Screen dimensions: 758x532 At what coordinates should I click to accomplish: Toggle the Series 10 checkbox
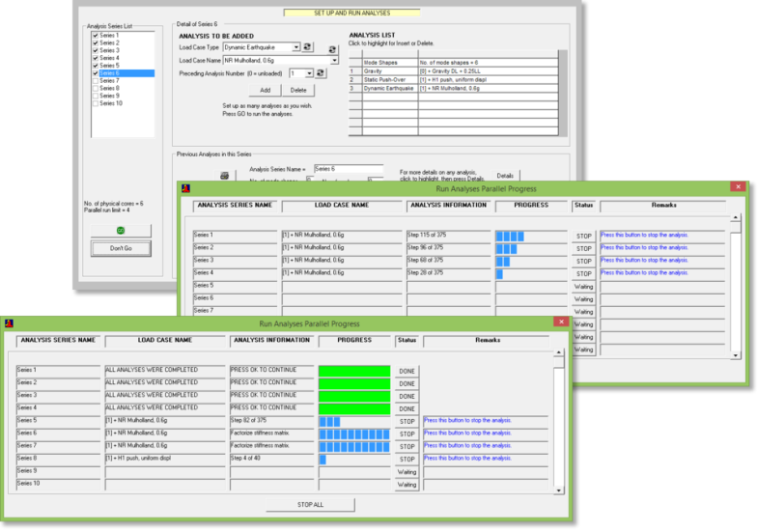coord(95,103)
